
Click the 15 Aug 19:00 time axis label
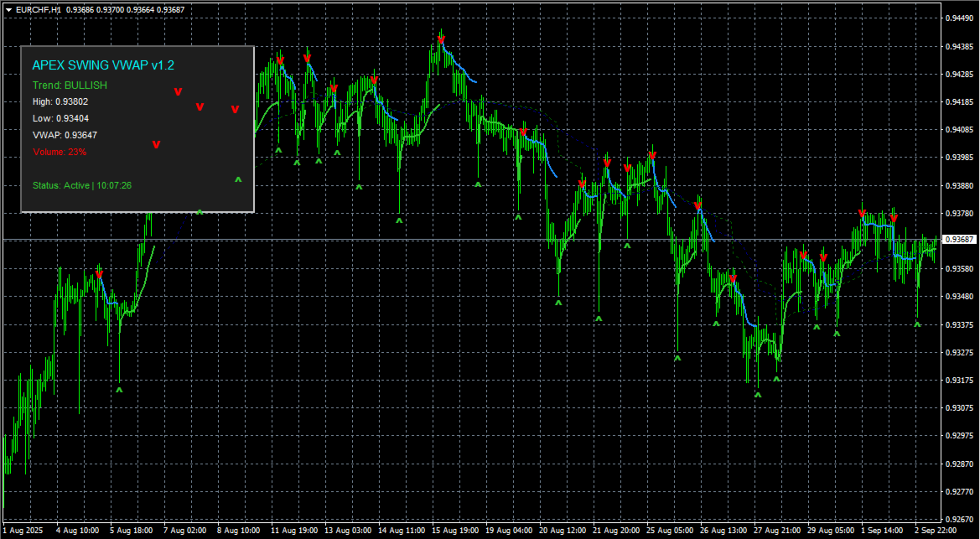455,531
